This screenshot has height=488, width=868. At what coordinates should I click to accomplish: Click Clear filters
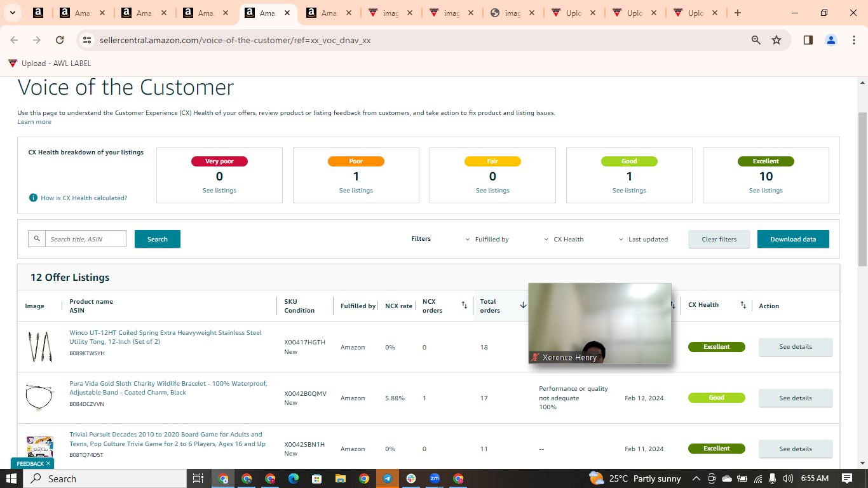[x=719, y=239]
